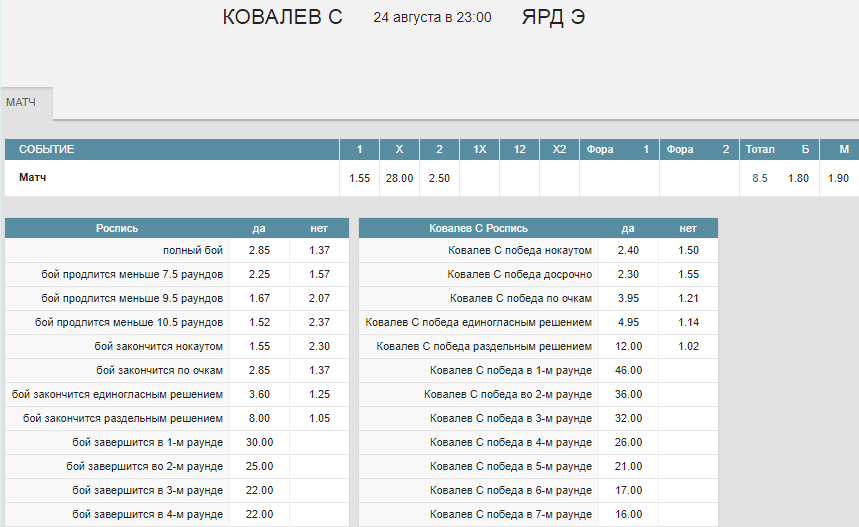Screen dimensions: 859x527
Task: Select 32.00 for Ковалев С победа в 3-м раунде
Action: point(628,419)
